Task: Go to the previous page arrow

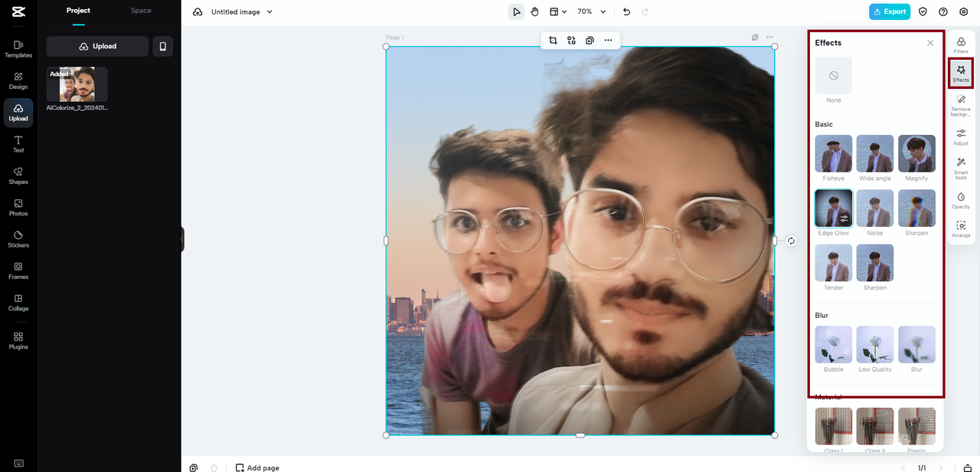Action: 903,467
